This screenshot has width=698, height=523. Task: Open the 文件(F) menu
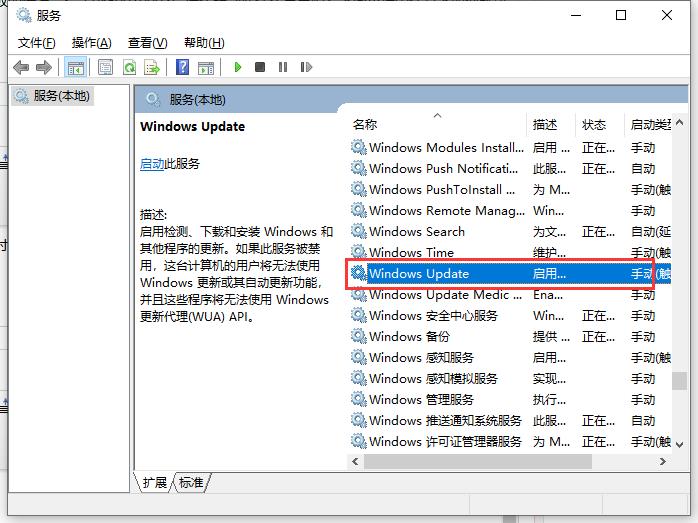pyautogui.click(x=37, y=43)
